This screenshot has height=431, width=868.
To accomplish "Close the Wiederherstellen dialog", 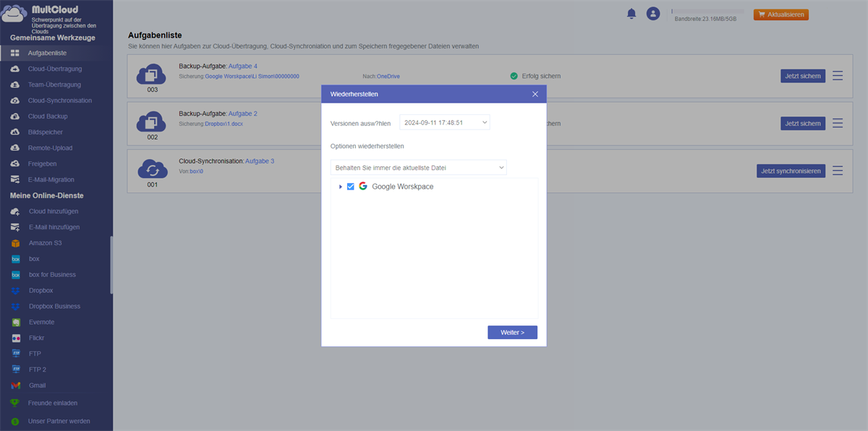I will tap(535, 94).
